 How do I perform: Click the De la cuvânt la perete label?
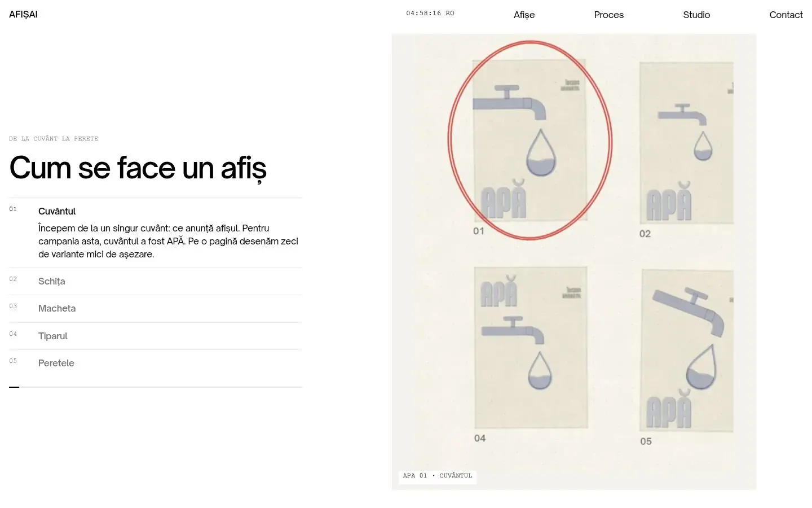pos(54,138)
